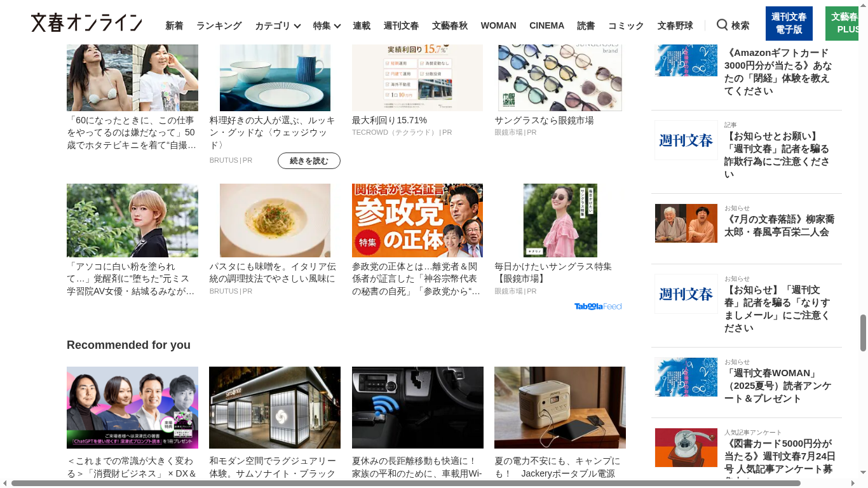Expand the カテゴリ dropdown menu
This screenshot has width=868, height=488.
coord(278,26)
